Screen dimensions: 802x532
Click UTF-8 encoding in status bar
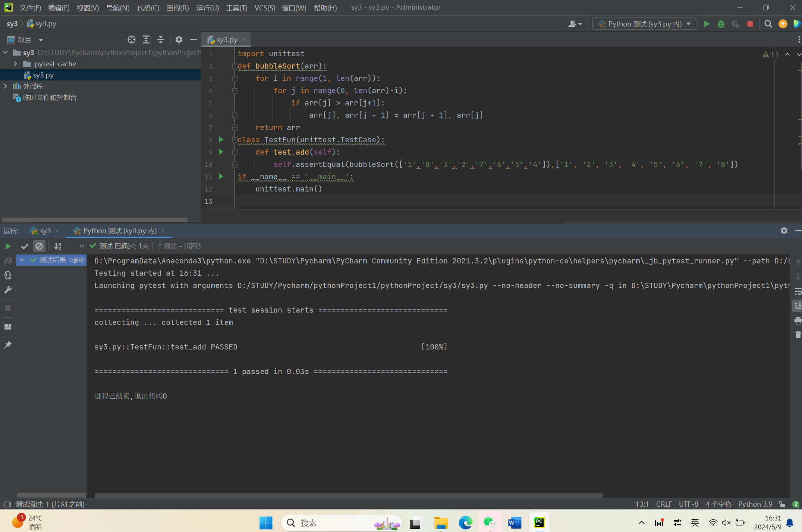688,504
